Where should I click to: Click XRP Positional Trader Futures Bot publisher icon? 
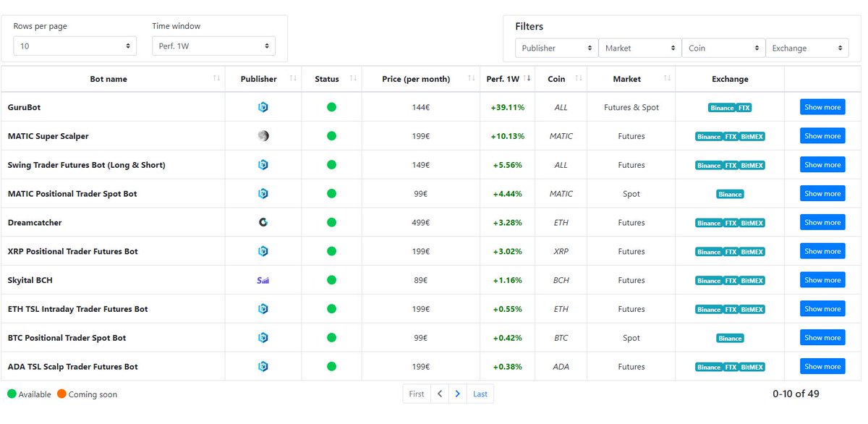(x=263, y=251)
